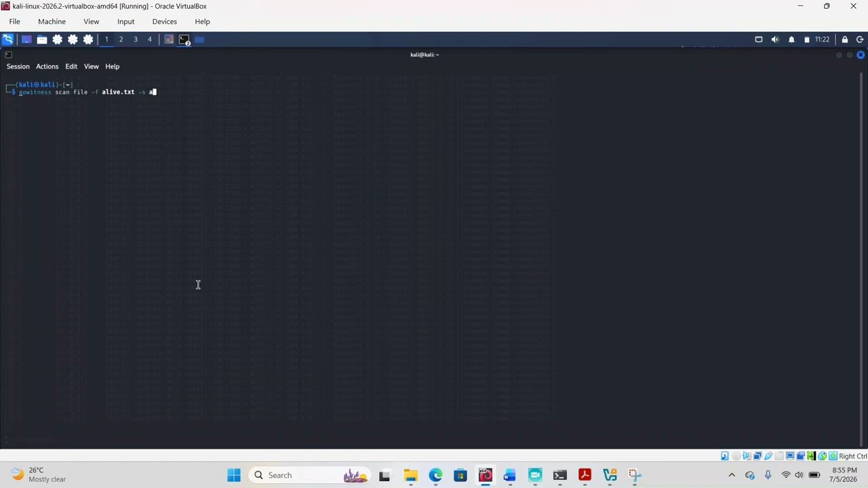Open File Explorer from taskbar
This screenshot has height=488, width=868.
(410, 475)
